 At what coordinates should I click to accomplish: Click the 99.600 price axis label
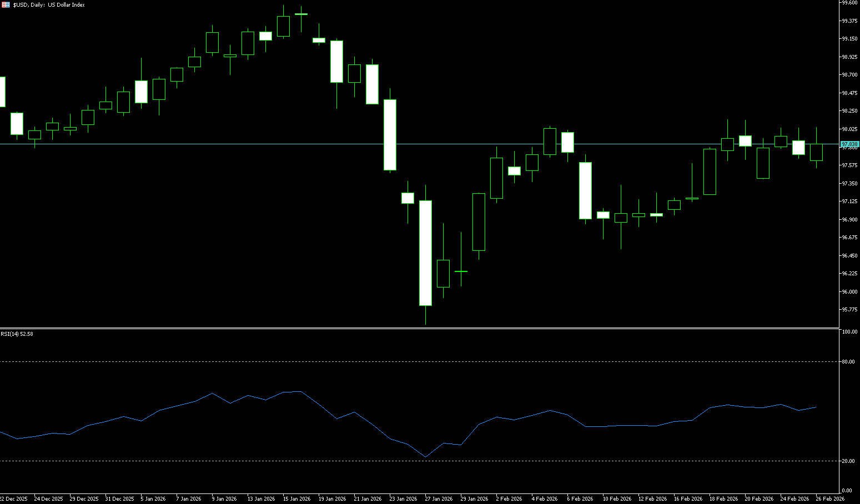849,3
